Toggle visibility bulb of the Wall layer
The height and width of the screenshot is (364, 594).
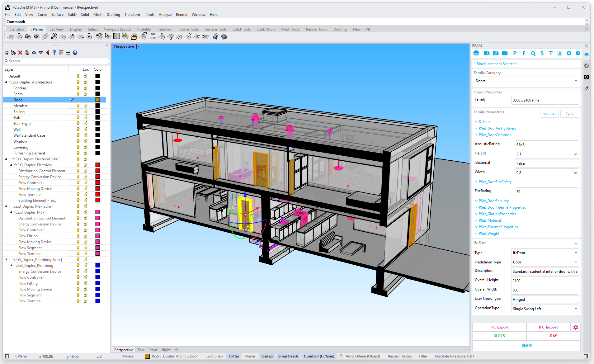78,130
